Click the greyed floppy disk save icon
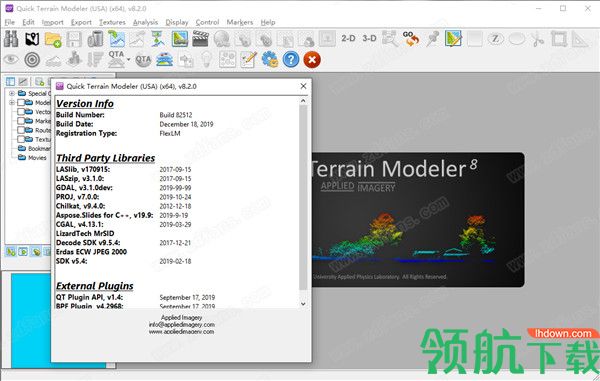600x381 pixels. coord(74,39)
